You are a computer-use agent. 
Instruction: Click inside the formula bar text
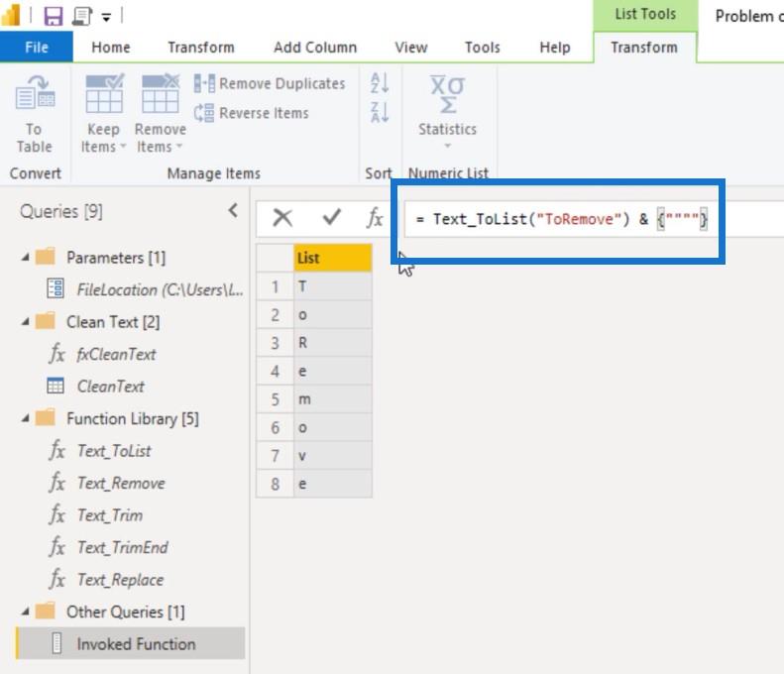point(561,219)
